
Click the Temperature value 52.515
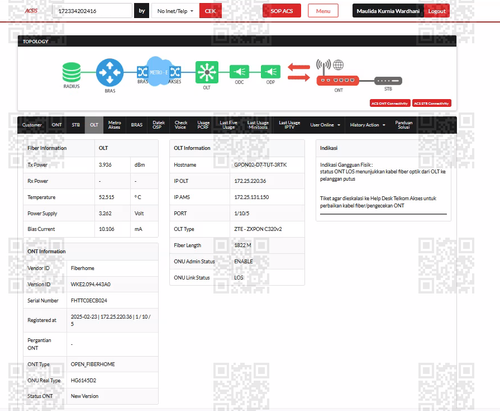coord(106,197)
